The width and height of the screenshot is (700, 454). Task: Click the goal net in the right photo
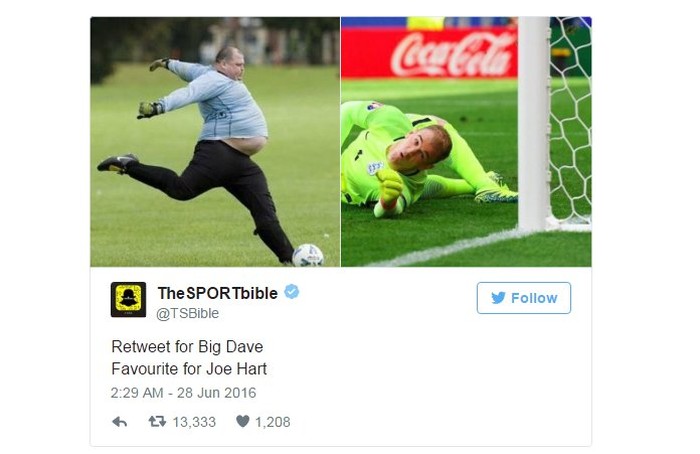click(571, 121)
